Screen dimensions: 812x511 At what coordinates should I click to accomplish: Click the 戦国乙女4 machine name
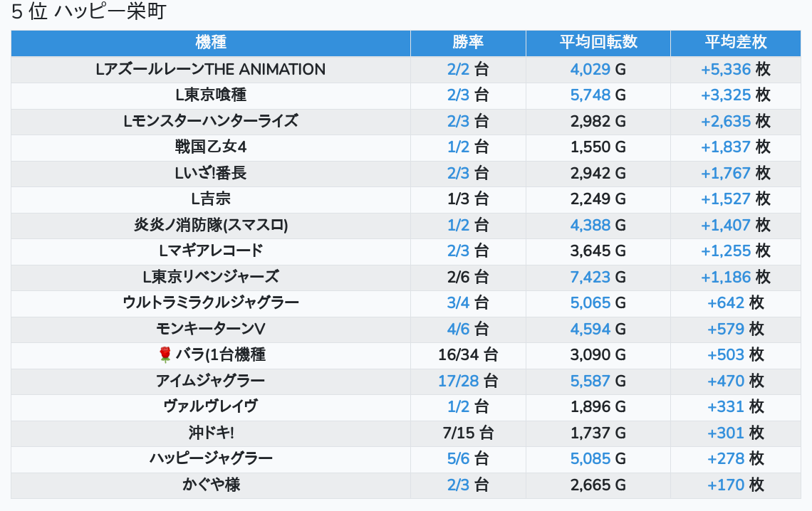point(211,147)
